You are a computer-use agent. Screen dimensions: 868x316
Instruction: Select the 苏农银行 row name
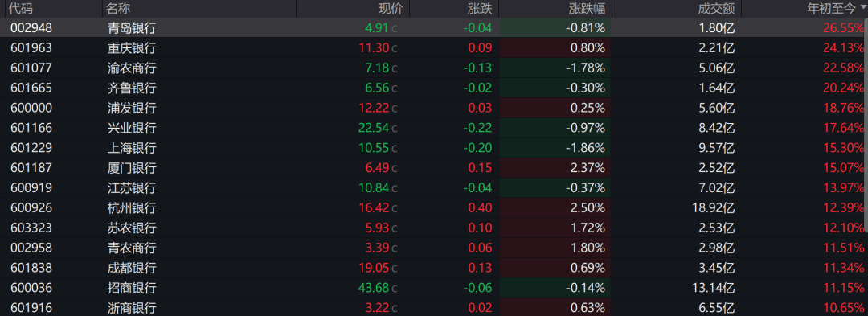pyautogui.click(x=132, y=228)
